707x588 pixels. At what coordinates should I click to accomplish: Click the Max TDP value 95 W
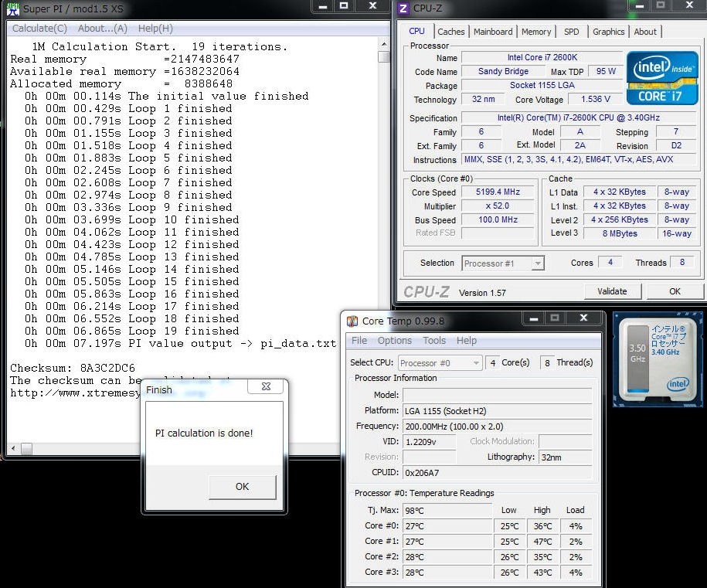606,71
